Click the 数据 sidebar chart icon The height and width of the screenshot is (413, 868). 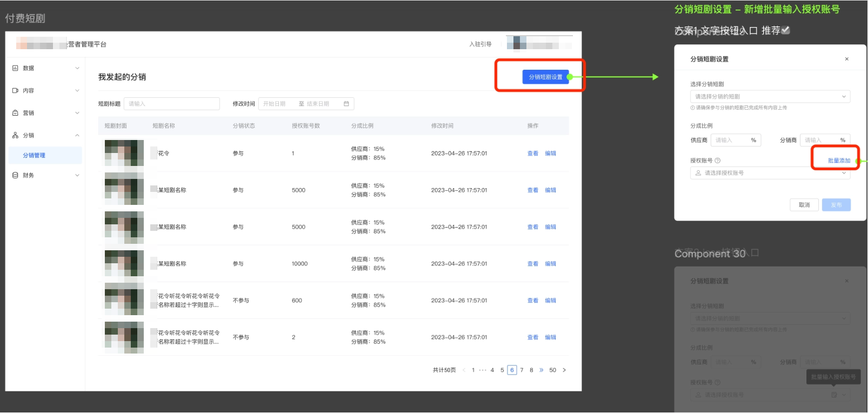pos(15,68)
